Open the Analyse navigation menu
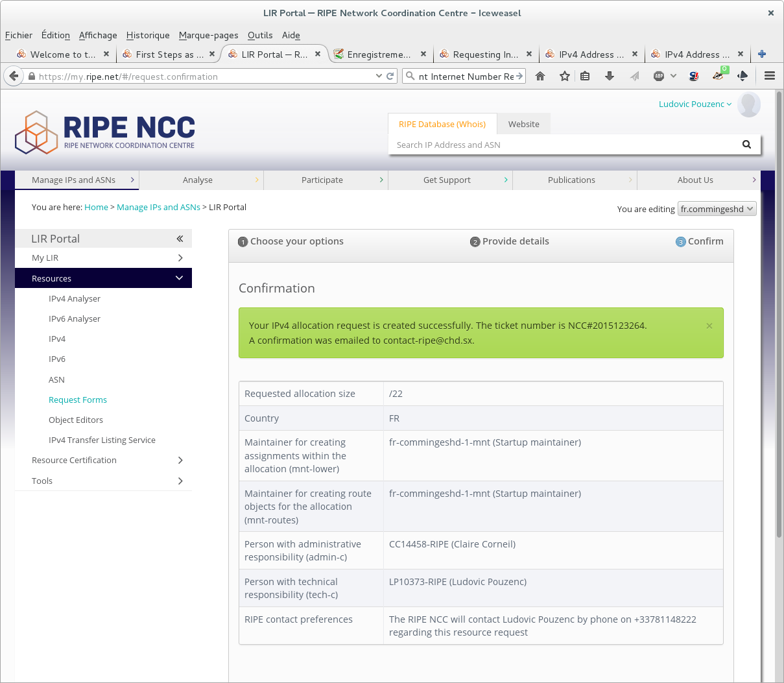Viewport: 784px width, 683px height. [201, 180]
